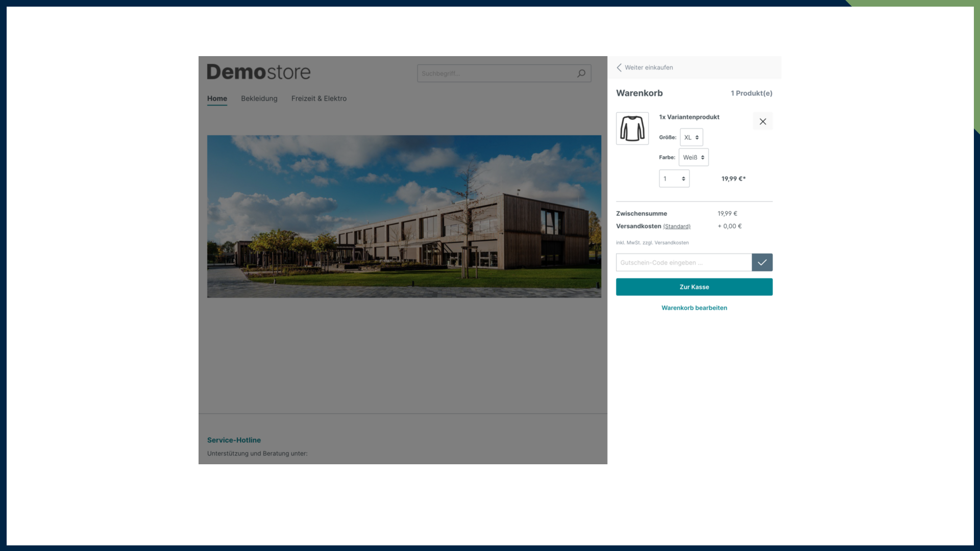
Task: Click the Standard shipping method link
Action: tap(676, 227)
